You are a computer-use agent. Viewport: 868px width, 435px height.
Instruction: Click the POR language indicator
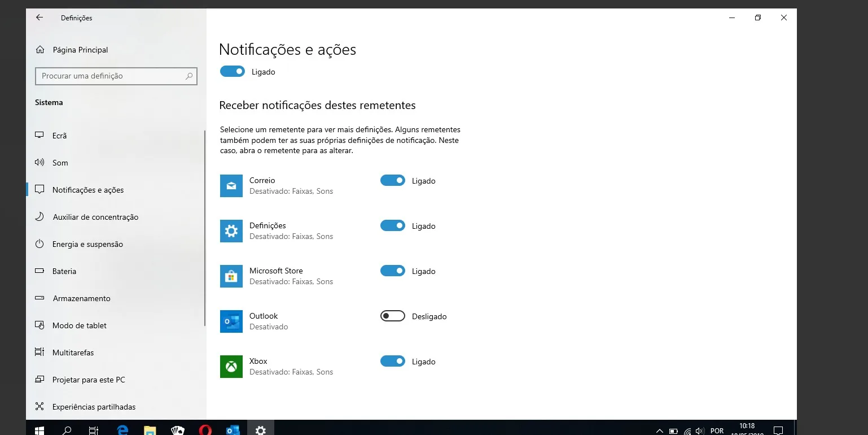coord(717,431)
